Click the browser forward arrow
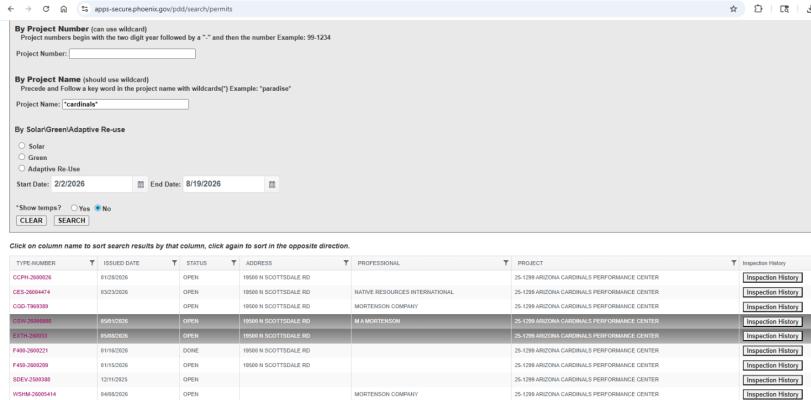Viewport: 811px width, 400px height. pos(28,9)
